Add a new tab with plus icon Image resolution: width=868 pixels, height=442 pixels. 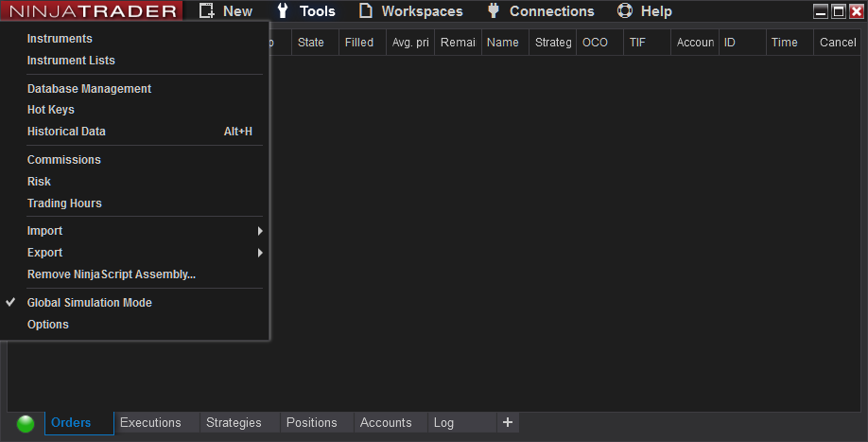click(508, 422)
